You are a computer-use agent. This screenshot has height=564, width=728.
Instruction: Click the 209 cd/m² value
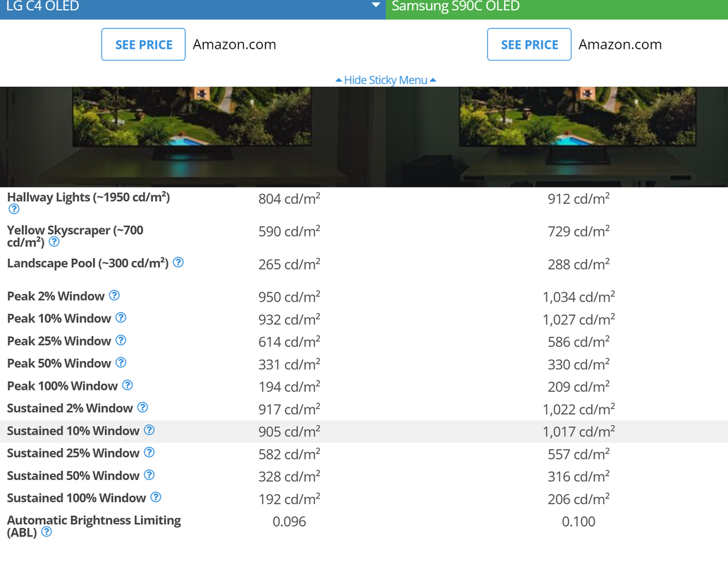click(x=579, y=386)
